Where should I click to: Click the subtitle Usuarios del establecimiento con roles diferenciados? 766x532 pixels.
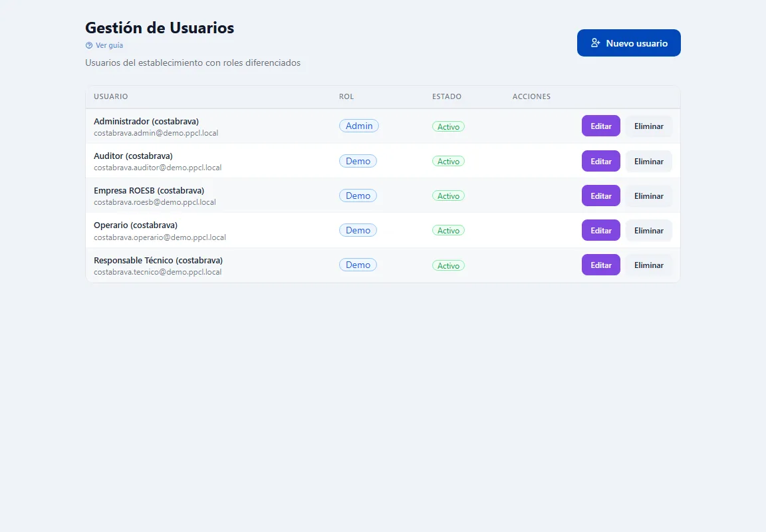[193, 63]
